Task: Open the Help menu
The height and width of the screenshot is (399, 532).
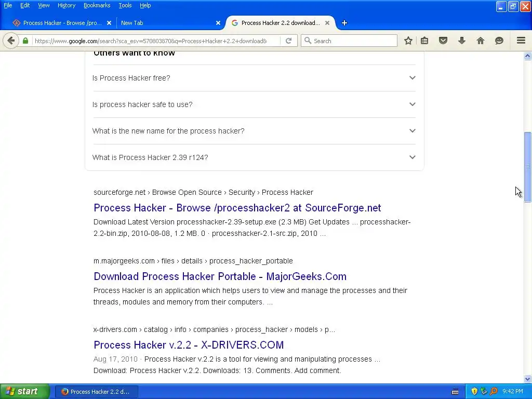Action: [x=145, y=5]
